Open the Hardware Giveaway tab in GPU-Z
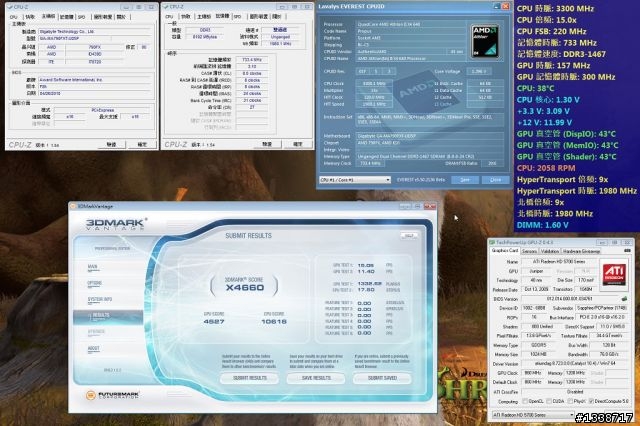This screenshot has width=640, height=426. click(581, 251)
